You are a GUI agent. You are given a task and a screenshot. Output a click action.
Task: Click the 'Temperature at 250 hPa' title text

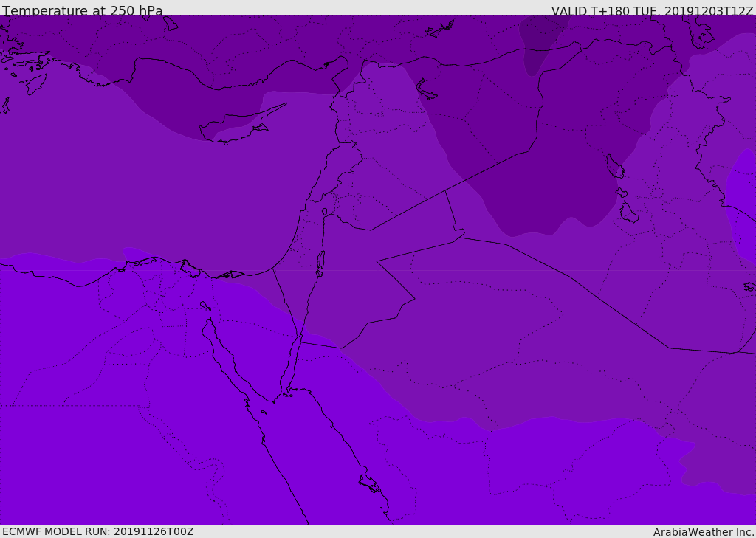pos(83,10)
